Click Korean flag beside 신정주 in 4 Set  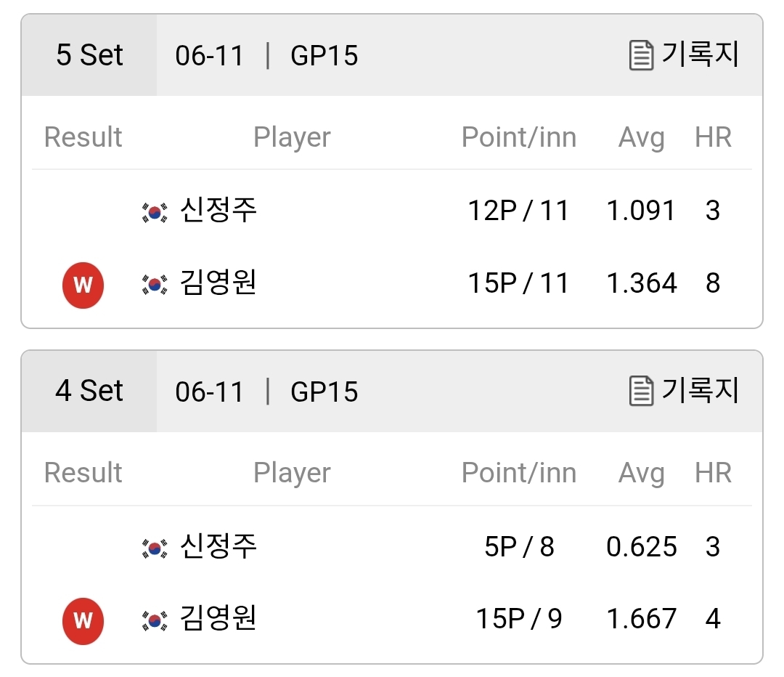pos(155,548)
